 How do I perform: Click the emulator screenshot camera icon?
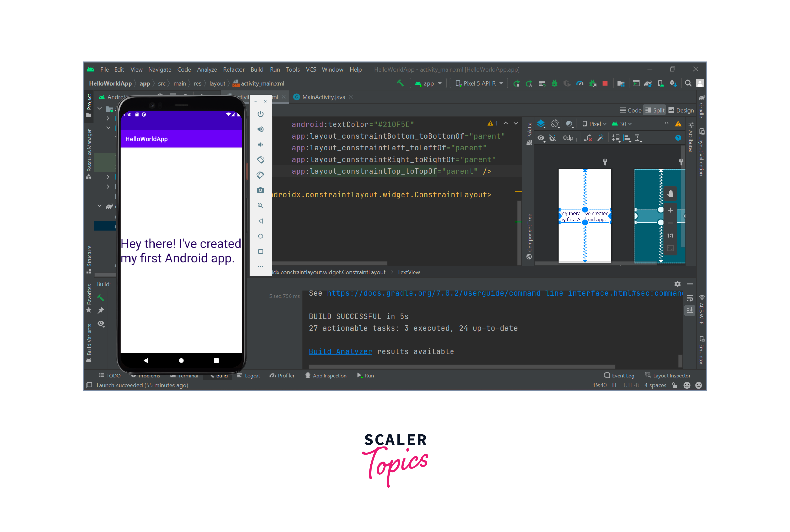click(260, 190)
